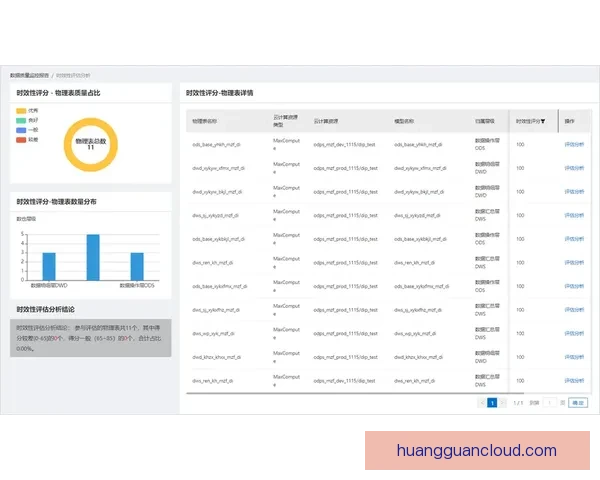The image size is (600, 480).
Task: Open 评估分析 for ods_base_yhkh_mzf_di row
Action: [575, 144]
